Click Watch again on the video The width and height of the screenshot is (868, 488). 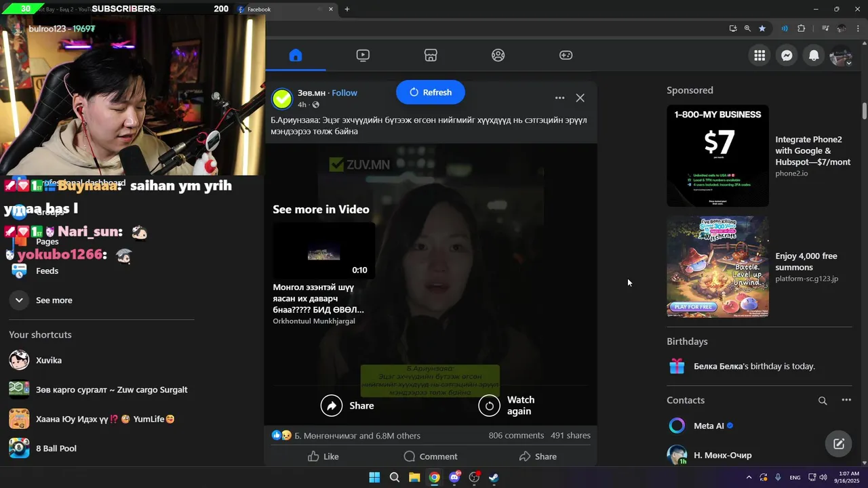pos(507,405)
